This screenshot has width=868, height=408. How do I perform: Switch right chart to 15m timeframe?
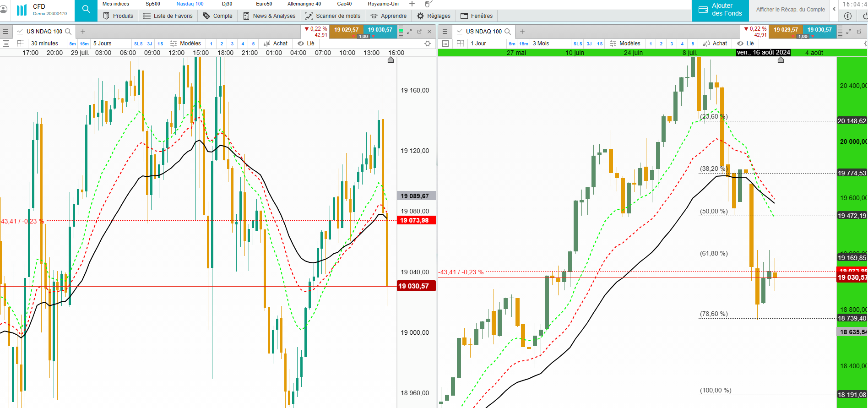click(524, 44)
